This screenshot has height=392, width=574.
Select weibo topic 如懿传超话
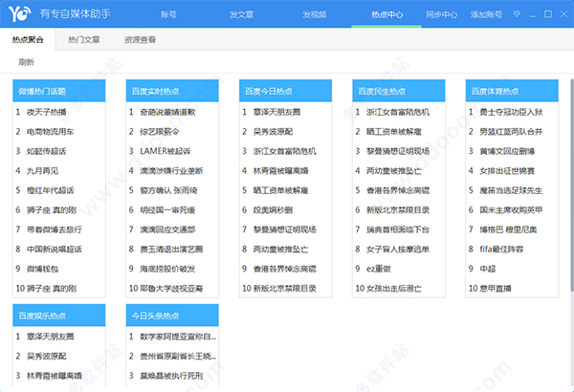47,151
